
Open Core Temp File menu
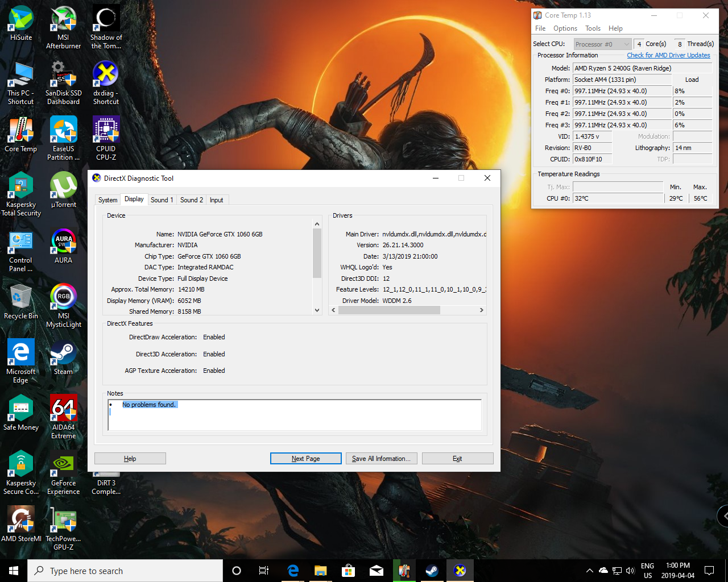(540, 28)
